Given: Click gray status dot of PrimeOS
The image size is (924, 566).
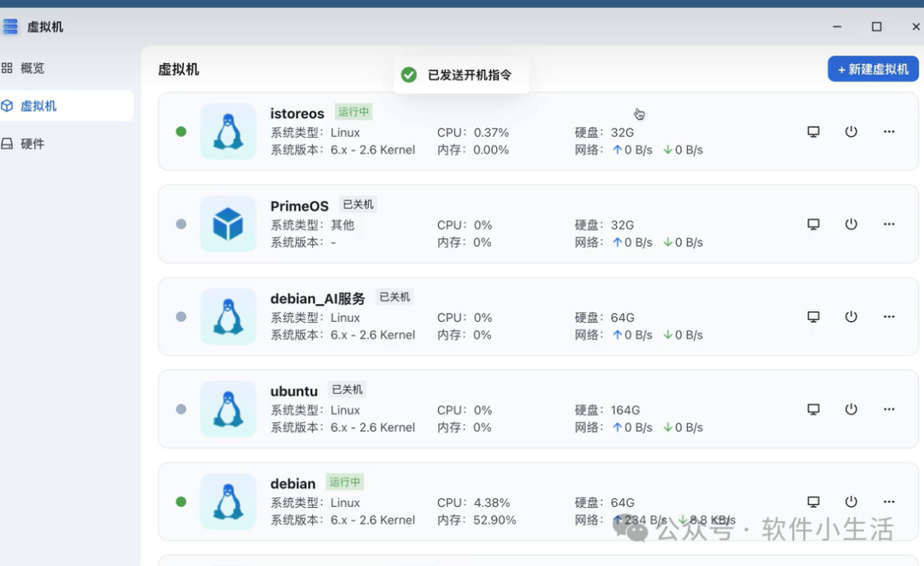Looking at the screenshot, I should point(181,224).
